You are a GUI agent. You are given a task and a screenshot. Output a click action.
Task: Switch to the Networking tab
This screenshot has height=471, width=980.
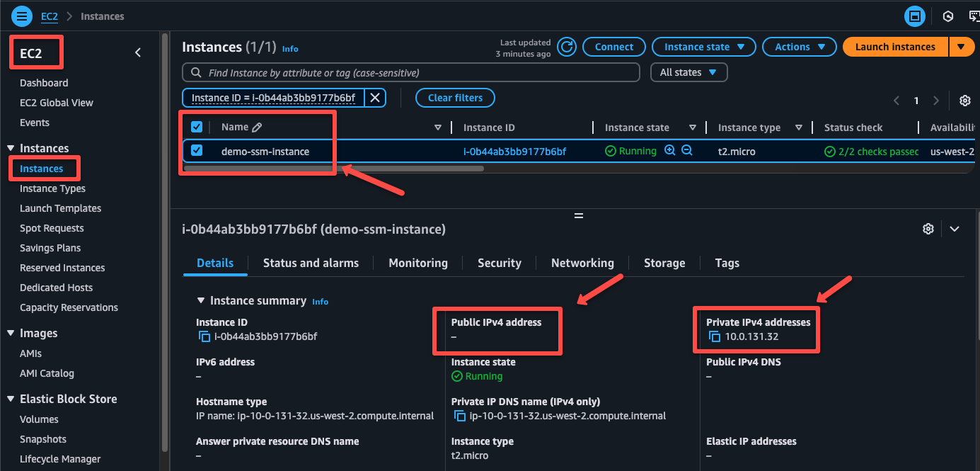click(582, 263)
